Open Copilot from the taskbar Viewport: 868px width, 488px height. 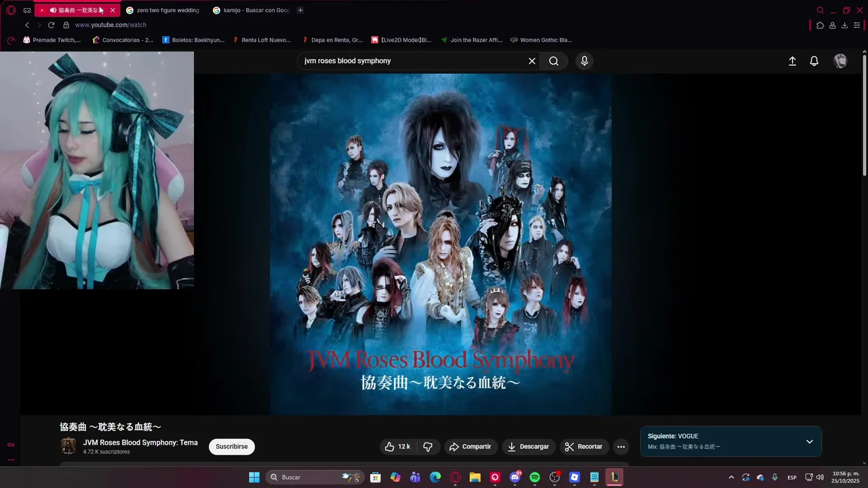(x=395, y=477)
